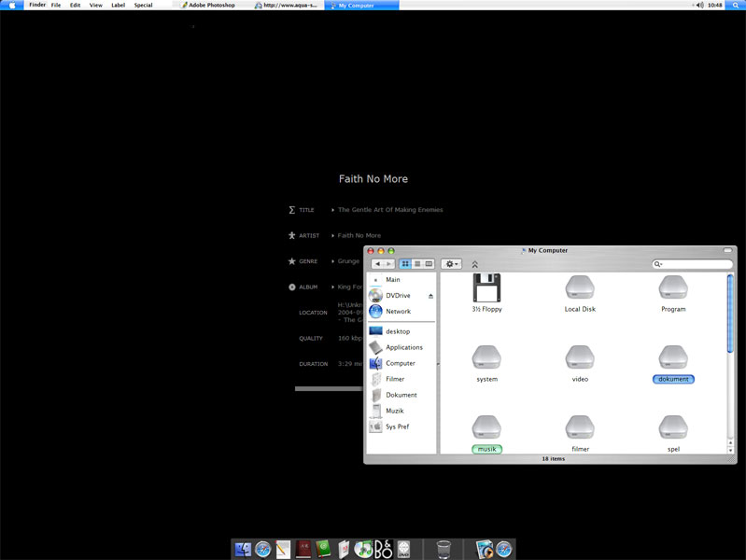The width and height of the screenshot is (746, 560).
Task: Open the TextEdit pencil-and-paper dock icon
Action: (x=283, y=550)
